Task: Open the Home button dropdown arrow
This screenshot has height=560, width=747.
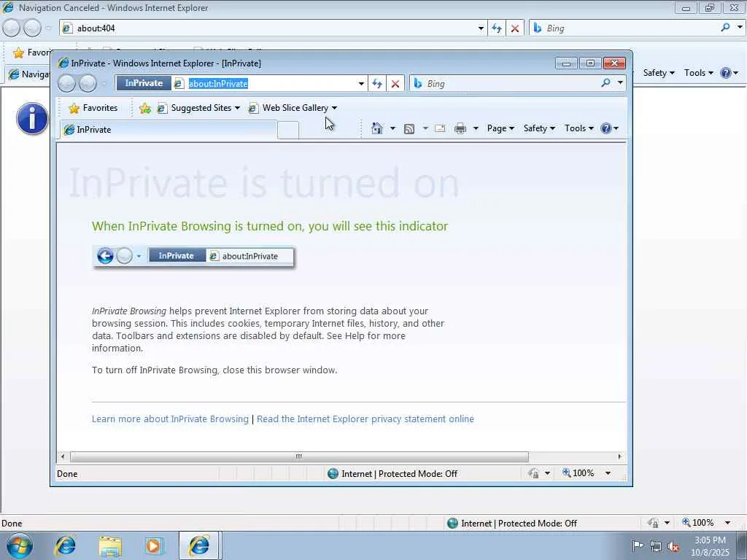Action: 392,128
